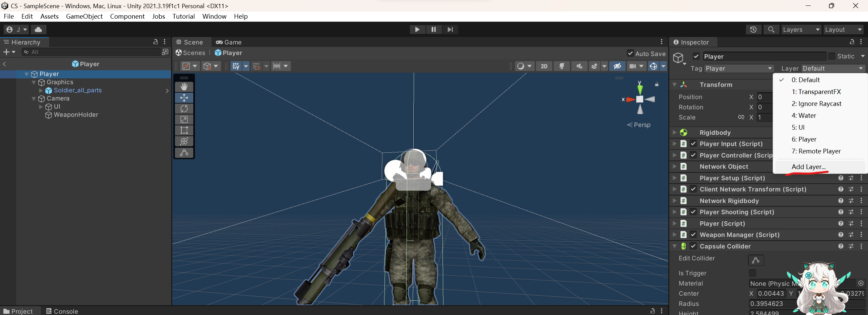The height and width of the screenshot is (315, 868).
Task: Expand the UI hierarchy item
Action: (x=41, y=107)
